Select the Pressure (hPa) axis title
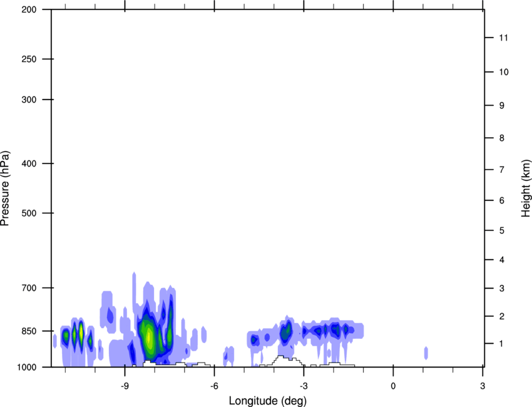532x407 pixels. pyautogui.click(x=5, y=188)
